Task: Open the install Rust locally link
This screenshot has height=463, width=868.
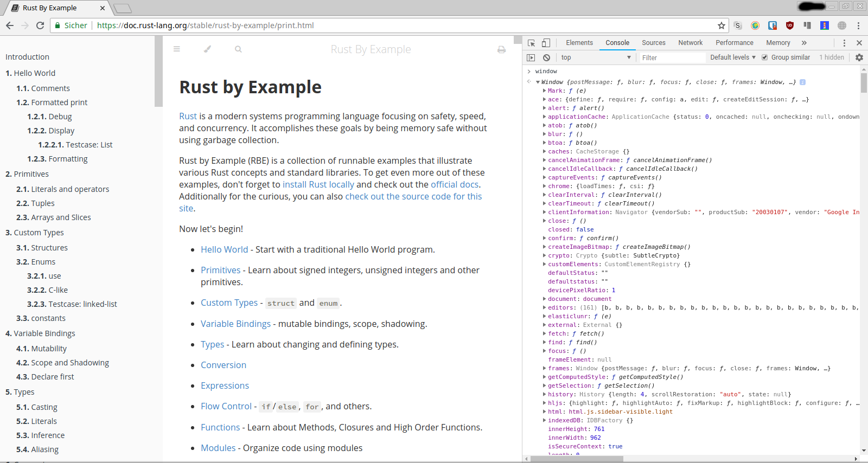Action: 318,184
